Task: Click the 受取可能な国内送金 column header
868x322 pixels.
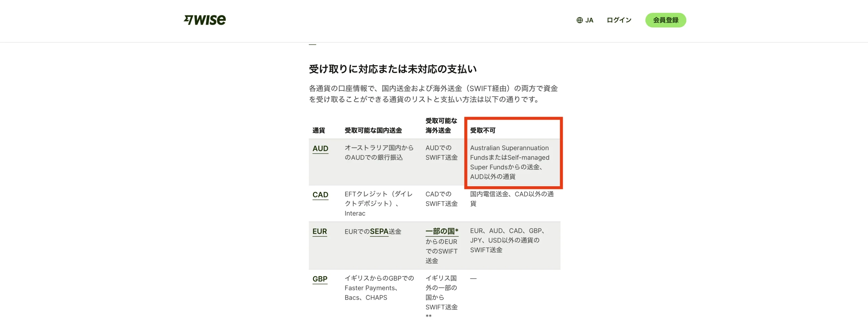Action: pyautogui.click(x=373, y=131)
